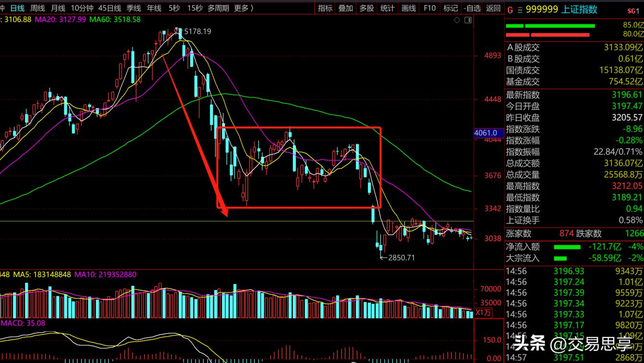Click the red G icon beside 999999
This screenshot has width=644, height=363.
click(x=510, y=10)
